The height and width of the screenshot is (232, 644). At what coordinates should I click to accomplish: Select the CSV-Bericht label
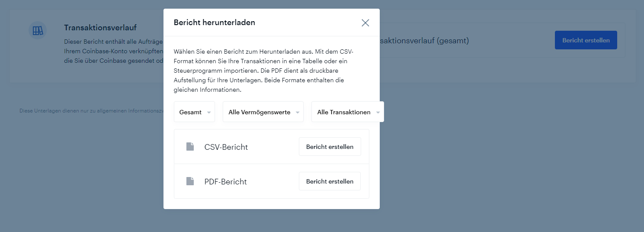tap(226, 147)
